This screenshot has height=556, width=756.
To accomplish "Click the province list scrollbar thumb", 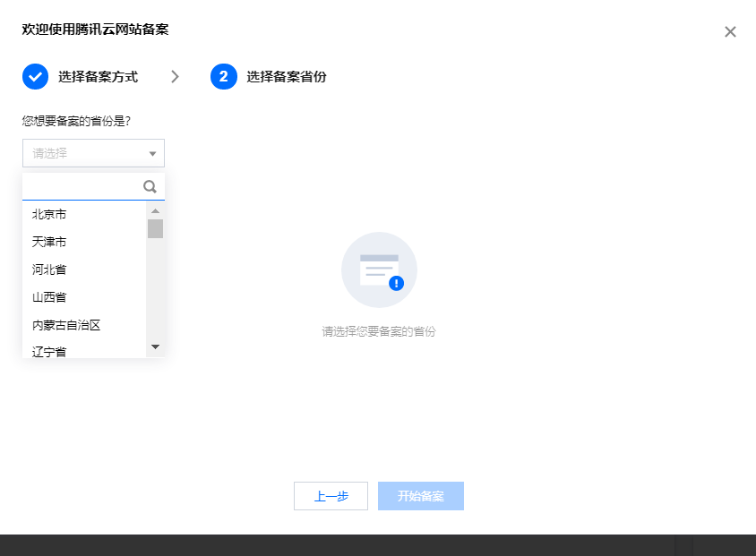I will [x=155, y=229].
